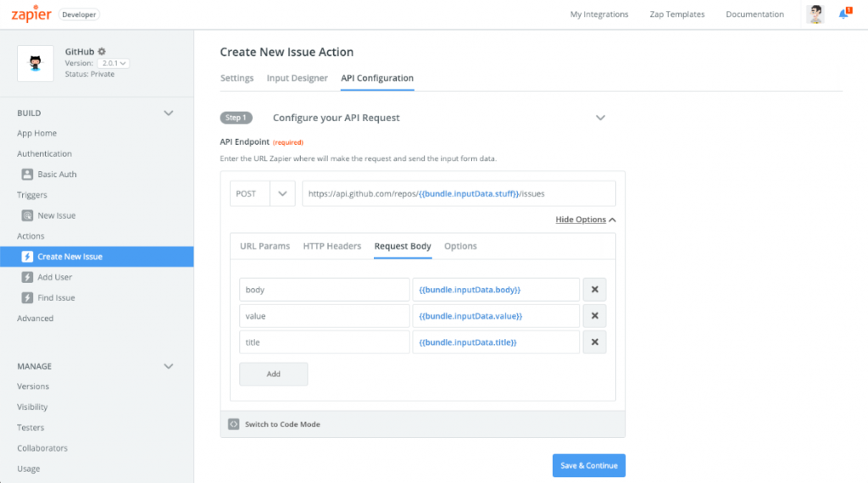Open Usage in Manage section
The image size is (868, 483).
(x=28, y=469)
